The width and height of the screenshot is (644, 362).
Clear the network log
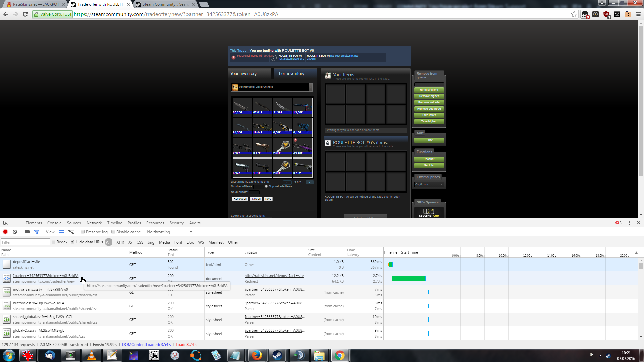[x=15, y=232]
